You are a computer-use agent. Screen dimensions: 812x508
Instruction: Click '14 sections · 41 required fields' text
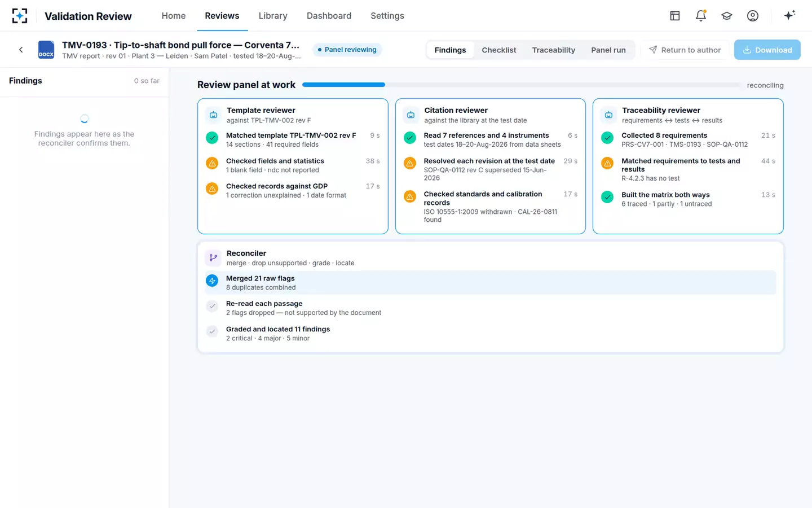click(272, 144)
